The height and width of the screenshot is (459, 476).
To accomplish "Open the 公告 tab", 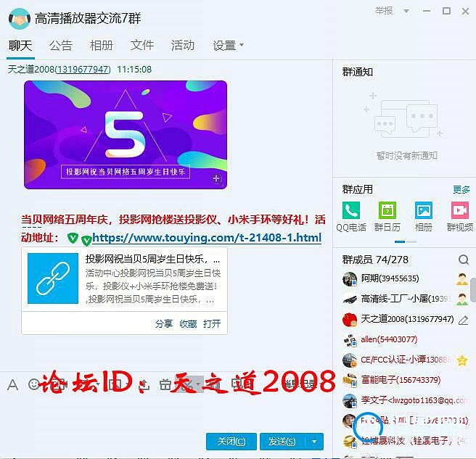I will tap(61, 46).
